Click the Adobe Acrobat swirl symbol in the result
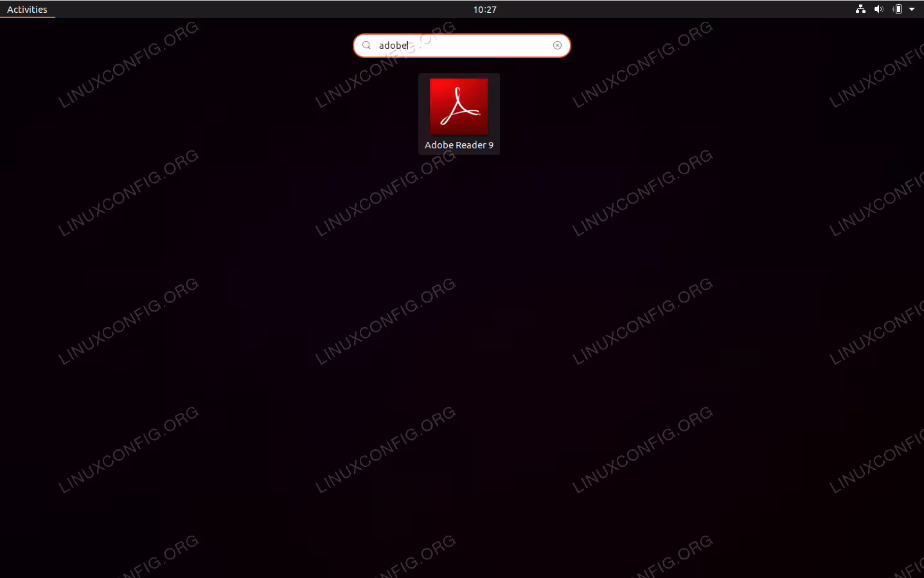Screen dimensions: 924x578 [x=460, y=107]
